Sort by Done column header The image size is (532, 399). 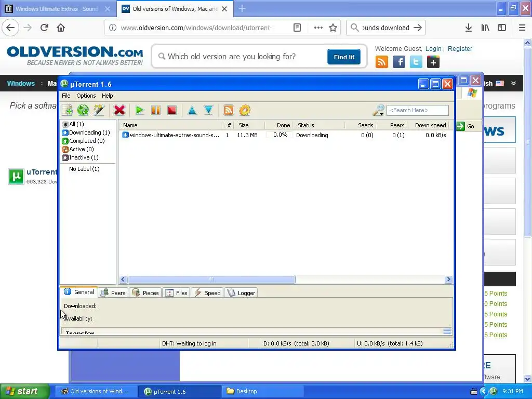click(279, 125)
